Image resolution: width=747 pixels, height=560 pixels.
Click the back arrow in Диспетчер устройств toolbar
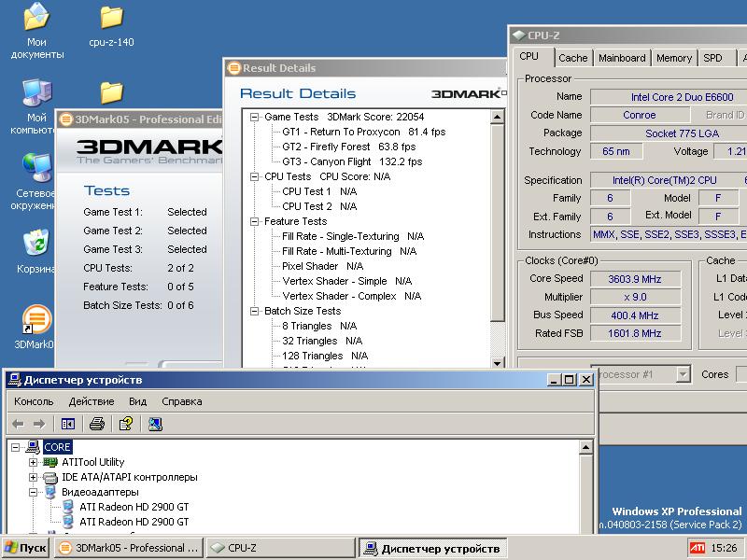tap(18, 424)
